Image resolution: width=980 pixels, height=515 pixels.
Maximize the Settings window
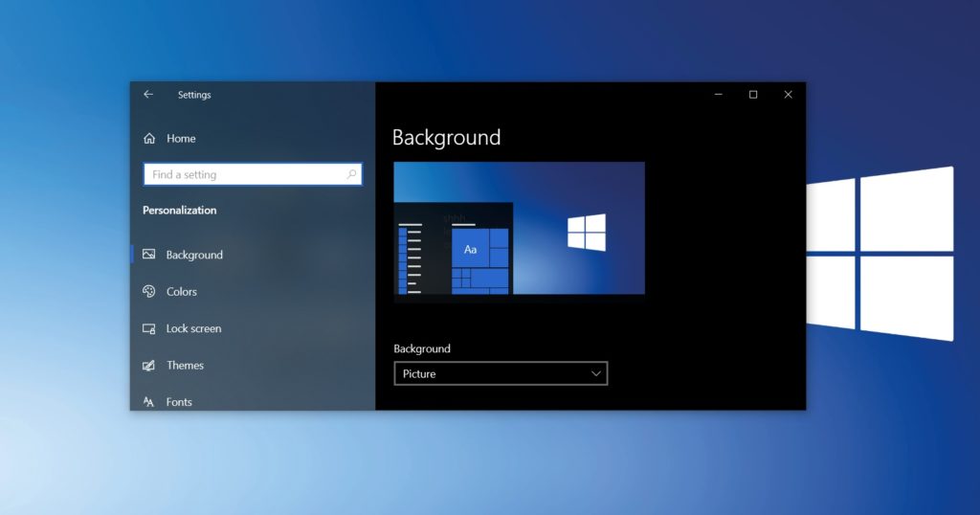753,95
